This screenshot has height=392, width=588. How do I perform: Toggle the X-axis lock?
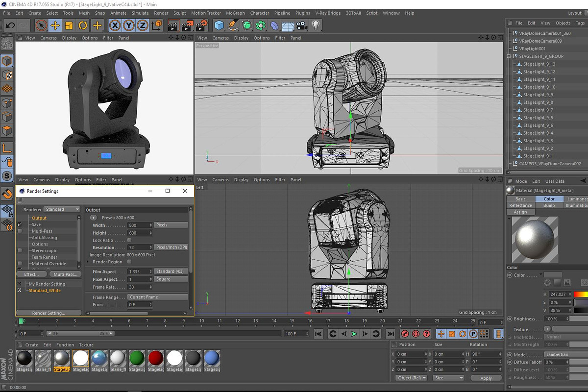tap(115, 25)
